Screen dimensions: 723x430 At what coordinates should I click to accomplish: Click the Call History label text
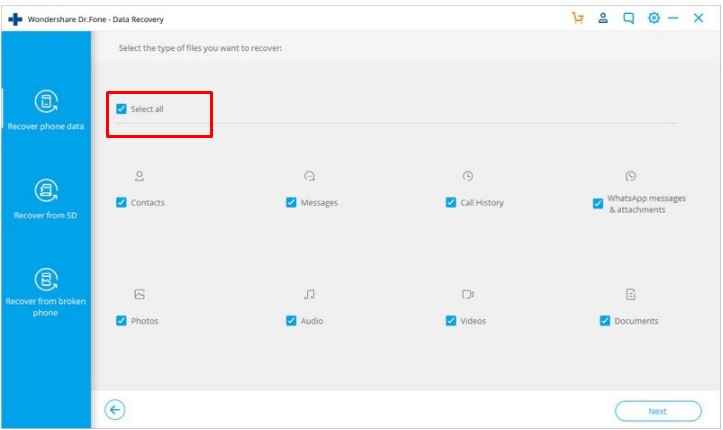[482, 203]
